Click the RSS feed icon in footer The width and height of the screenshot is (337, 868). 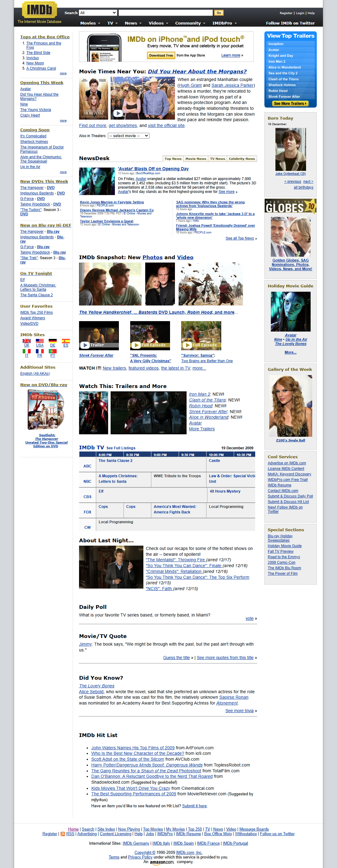point(62,834)
